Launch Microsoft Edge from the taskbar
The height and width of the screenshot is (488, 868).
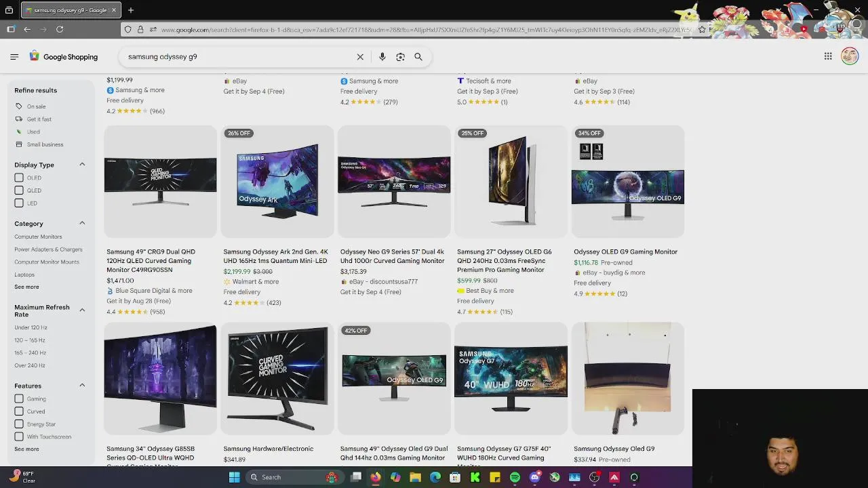[x=435, y=477]
